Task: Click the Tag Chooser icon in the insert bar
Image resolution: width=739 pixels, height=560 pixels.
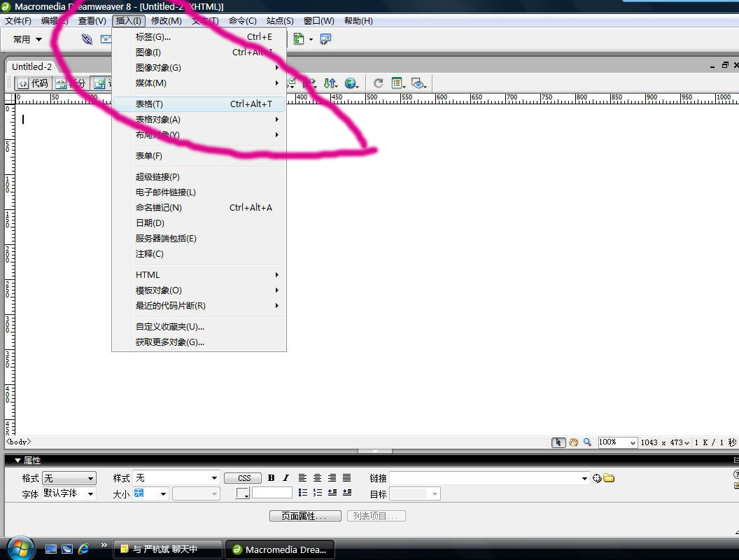Action: point(325,38)
